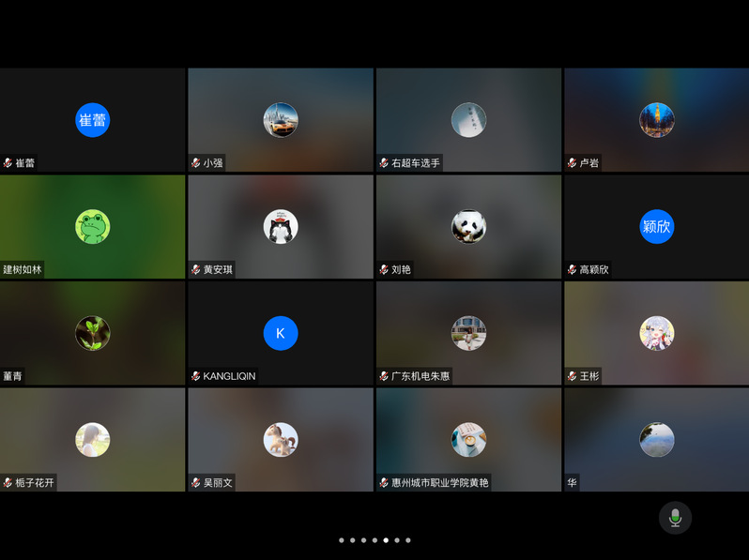Click the 惠州城市职业学院黄艳 name label
Viewport: 749px width, 560px height.
coord(439,483)
